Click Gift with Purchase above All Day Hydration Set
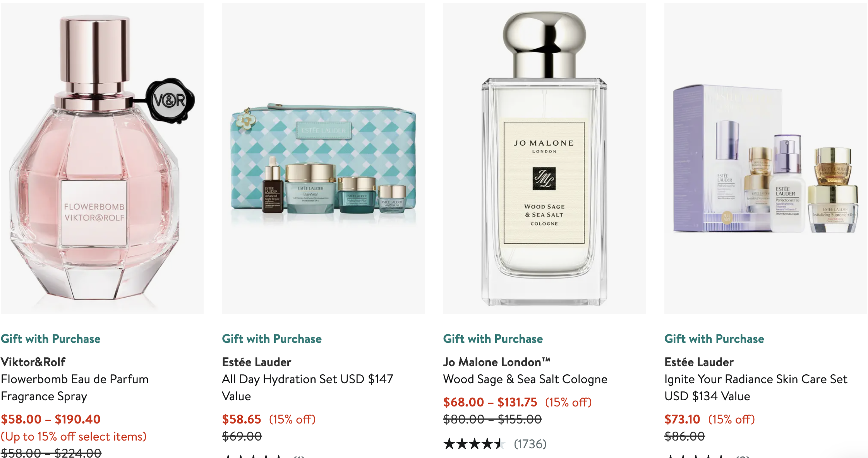This screenshot has height=458, width=868. tap(272, 339)
